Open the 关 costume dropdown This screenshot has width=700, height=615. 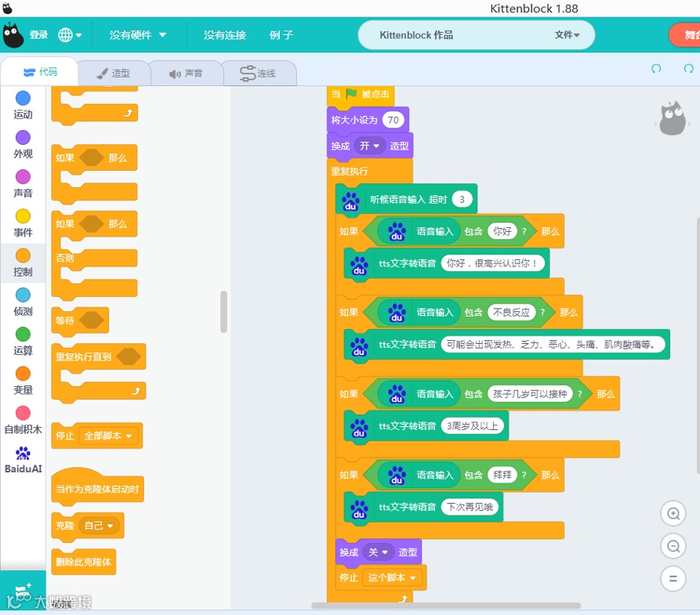click(x=378, y=552)
